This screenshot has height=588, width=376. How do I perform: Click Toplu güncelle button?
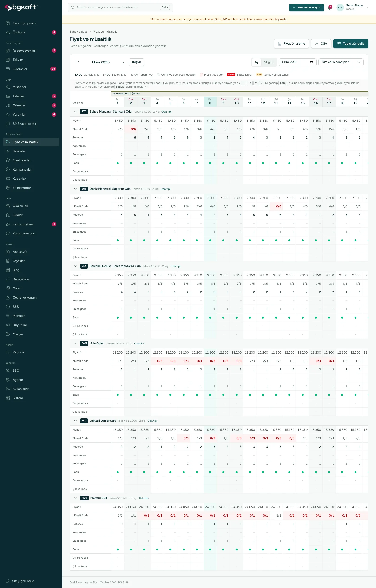coord(351,44)
